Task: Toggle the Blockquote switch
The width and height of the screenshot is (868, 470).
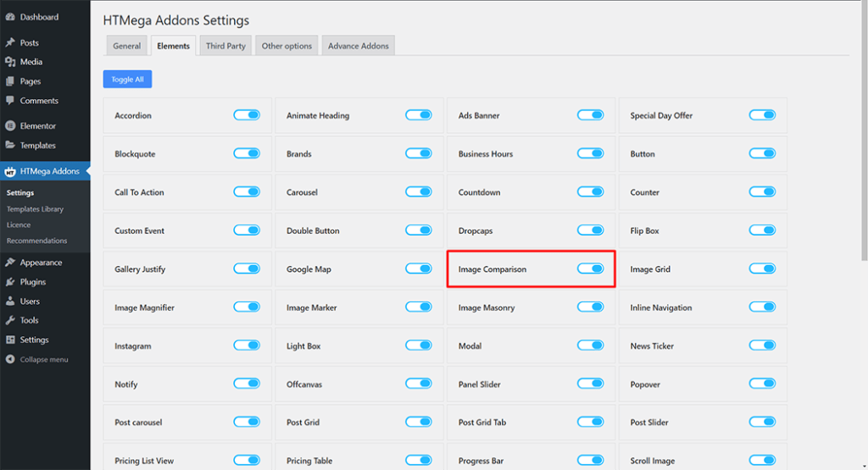Action: (x=247, y=154)
